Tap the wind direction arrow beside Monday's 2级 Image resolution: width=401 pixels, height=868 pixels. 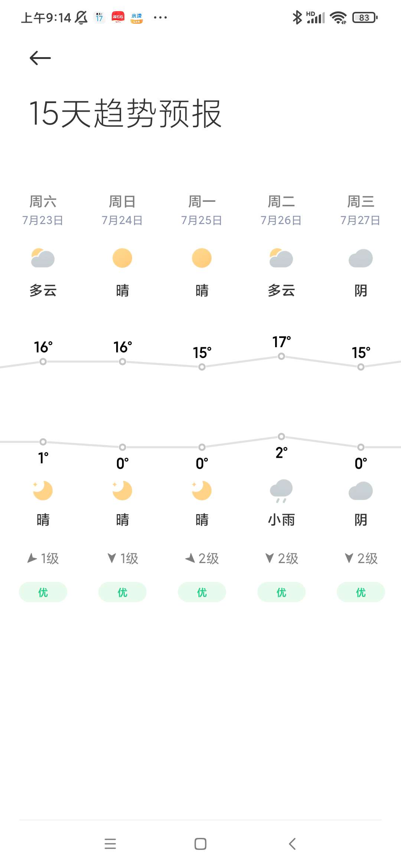click(x=190, y=558)
